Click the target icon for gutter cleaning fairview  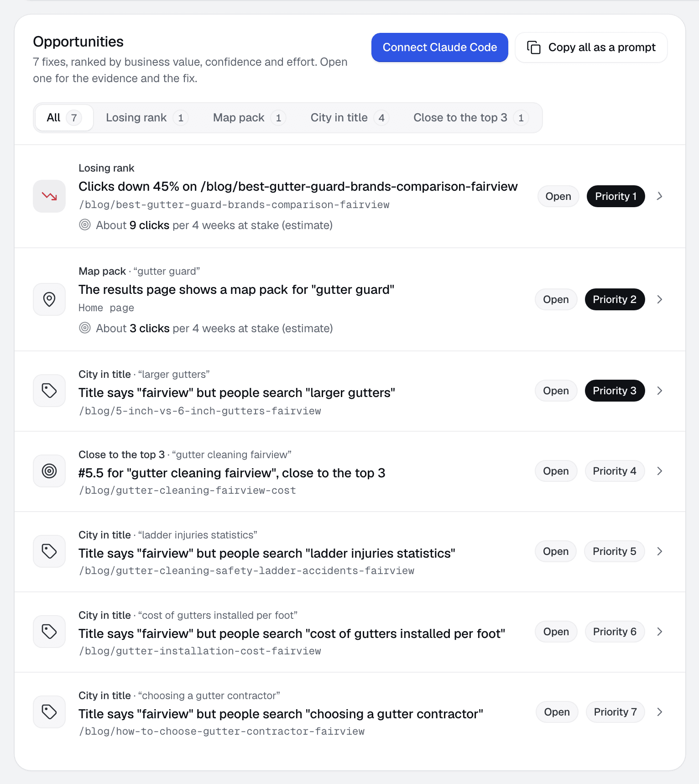tap(49, 471)
